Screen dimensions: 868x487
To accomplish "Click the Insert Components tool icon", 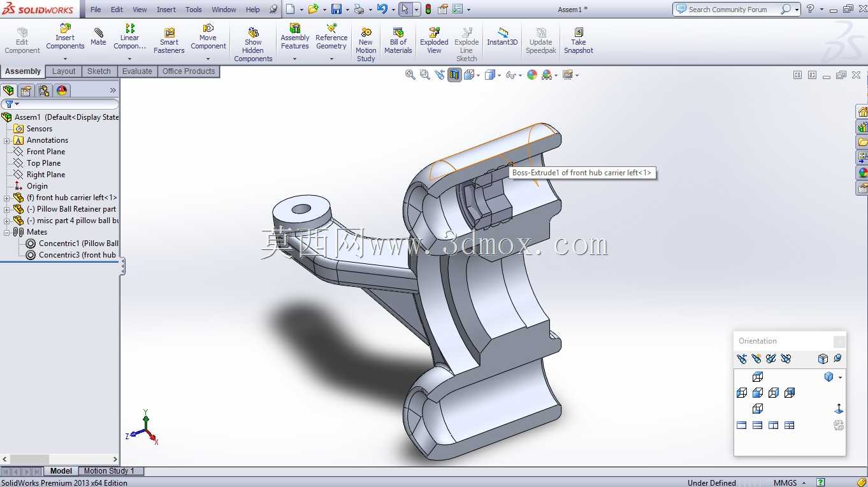I will pyautogui.click(x=65, y=28).
